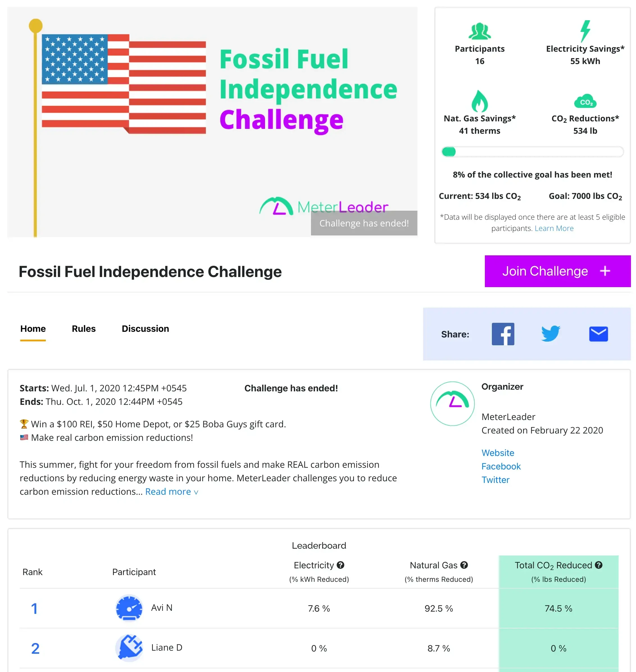The image size is (636, 672).
Task: Open the organizer's Website link
Action: click(498, 453)
